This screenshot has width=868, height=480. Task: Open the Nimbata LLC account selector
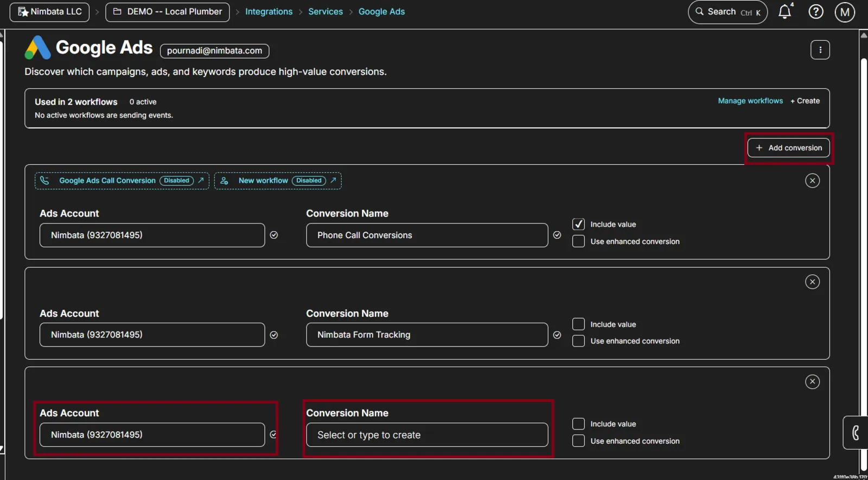tap(49, 12)
